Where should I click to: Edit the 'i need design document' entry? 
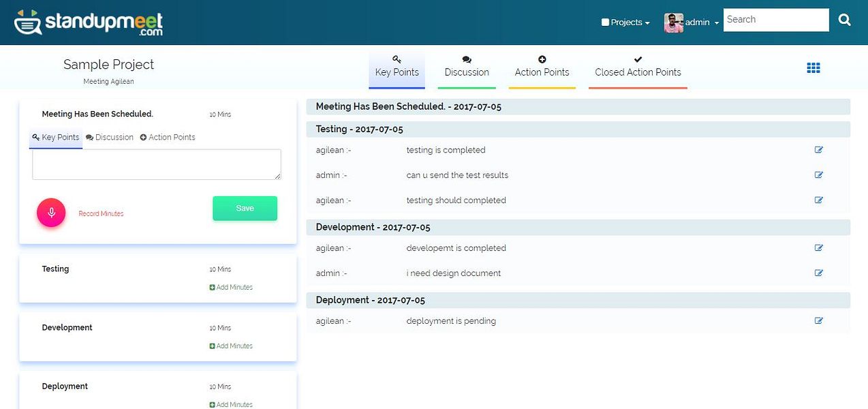tap(819, 273)
